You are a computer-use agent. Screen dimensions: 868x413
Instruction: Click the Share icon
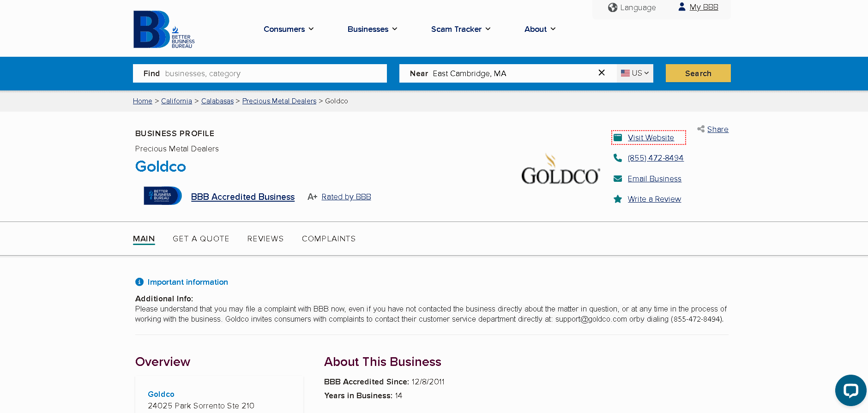coord(701,129)
